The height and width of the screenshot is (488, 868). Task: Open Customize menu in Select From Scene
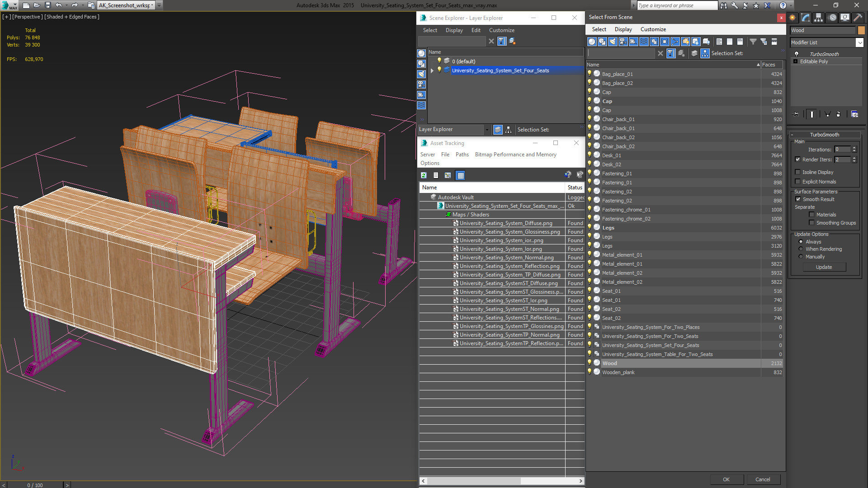(x=653, y=29)
